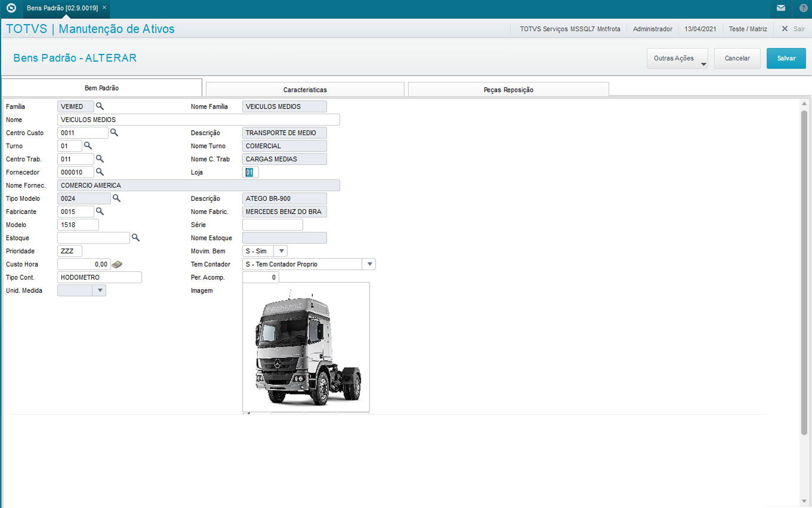812x508 pixels.
Task: Click the Fabricante search icon
Action: pyautogui.click(x=100, y=212)
